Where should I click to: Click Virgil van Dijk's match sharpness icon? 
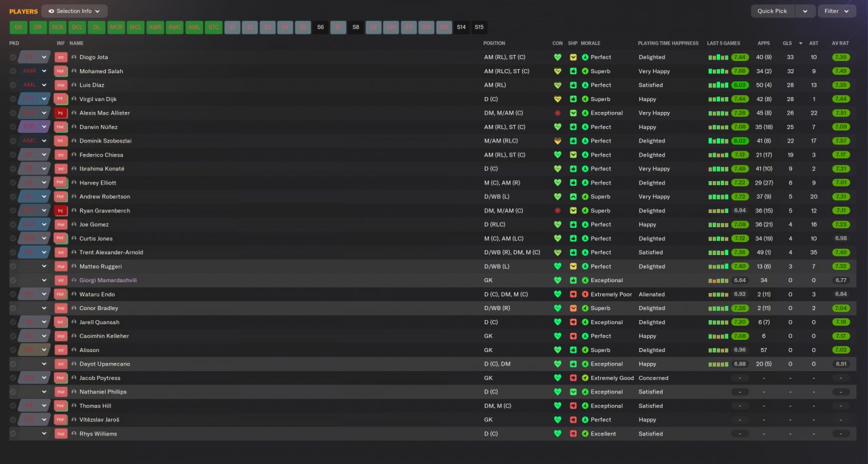[x=573, y=99]
